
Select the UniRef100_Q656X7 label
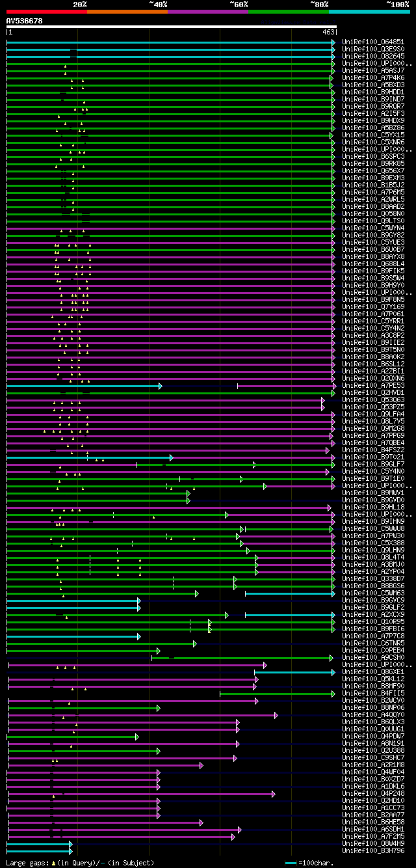[x=374, y=170]
